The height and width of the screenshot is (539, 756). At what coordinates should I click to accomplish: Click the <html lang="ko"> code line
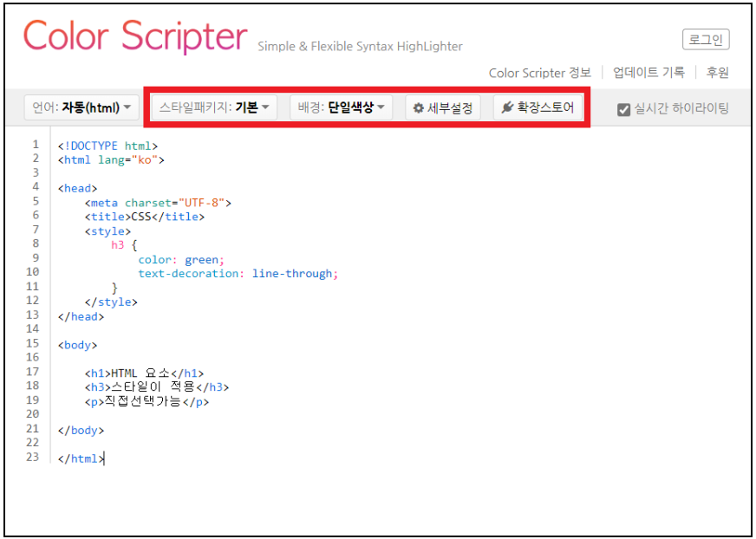(x=111, y=160)
